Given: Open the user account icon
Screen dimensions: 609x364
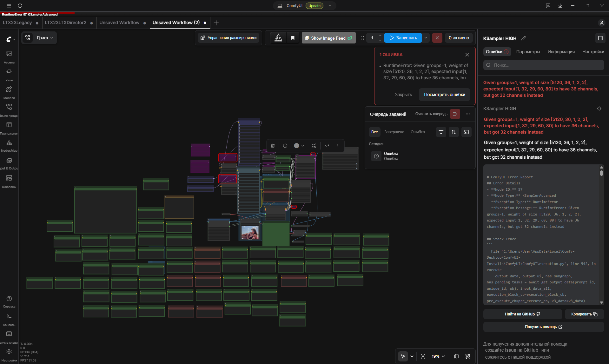Looking at the screenshot, I should pos(601,23).
